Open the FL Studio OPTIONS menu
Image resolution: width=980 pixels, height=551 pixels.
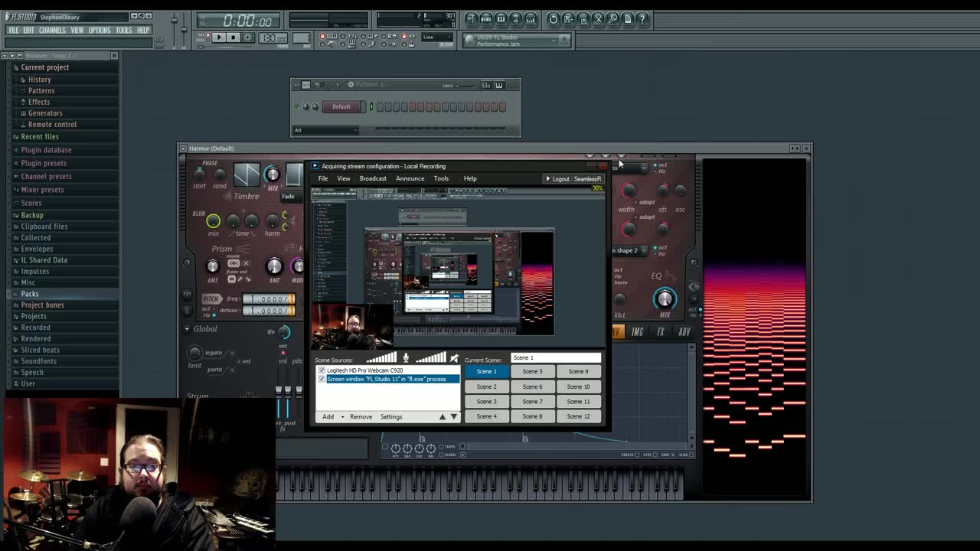tap(100, 30)
